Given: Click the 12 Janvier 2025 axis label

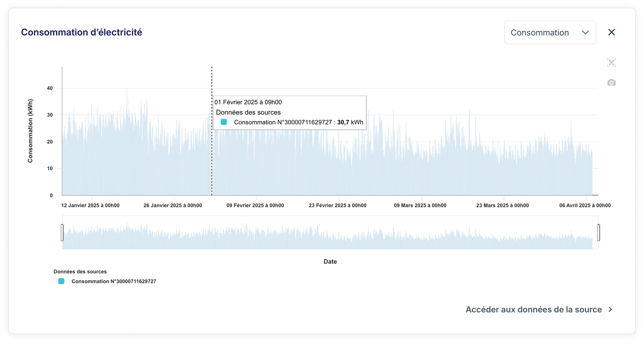Looking at the screenshot, I should tap(90, 206).
